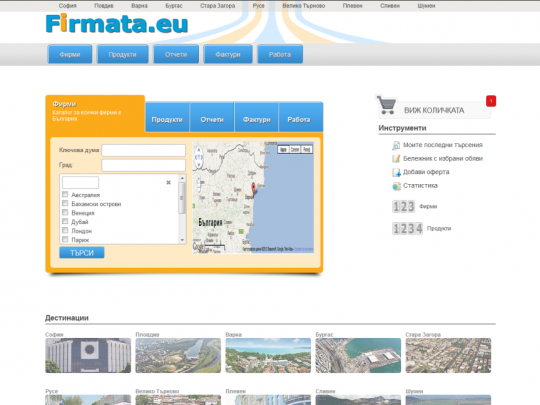Click Русе in the top city bar
The width and height of the screenshot is (540, 405).
259,6
